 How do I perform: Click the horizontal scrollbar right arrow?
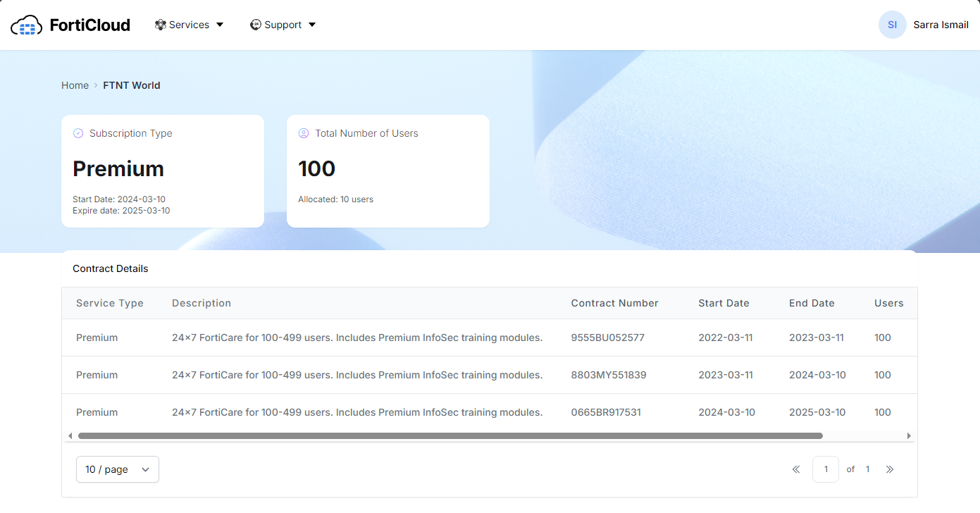[x=909, y=436]
